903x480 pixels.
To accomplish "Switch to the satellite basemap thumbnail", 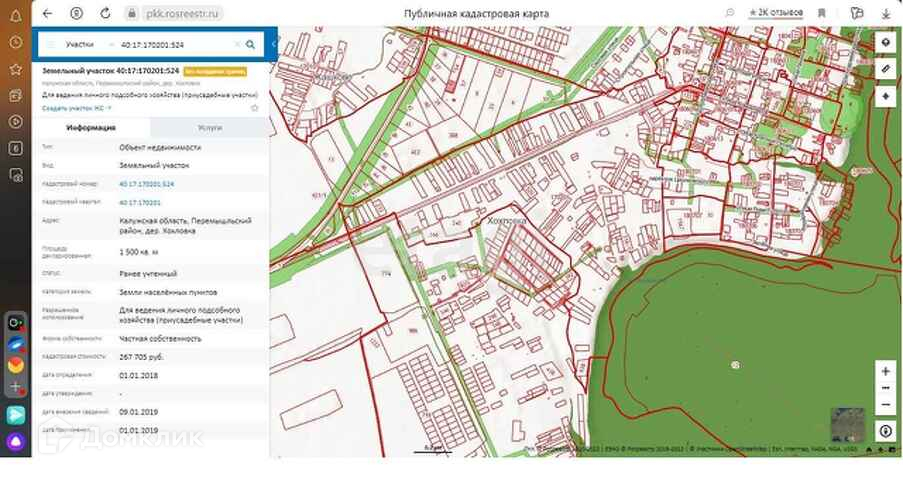I will click(x=848, y=425).
